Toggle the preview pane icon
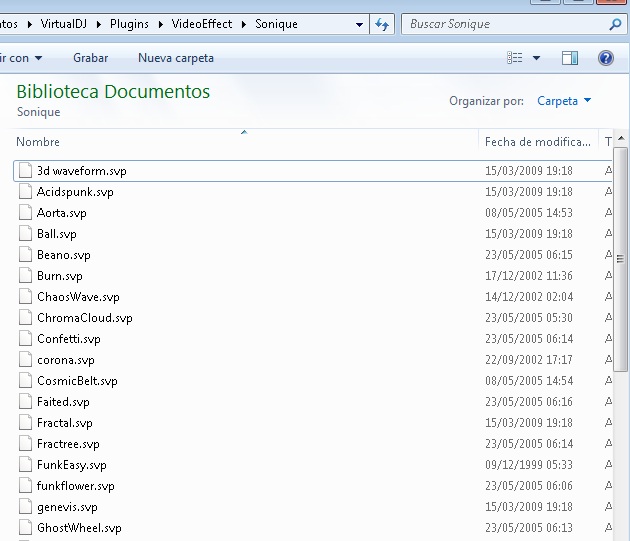The image size is (630, 541). pos(570,58)
